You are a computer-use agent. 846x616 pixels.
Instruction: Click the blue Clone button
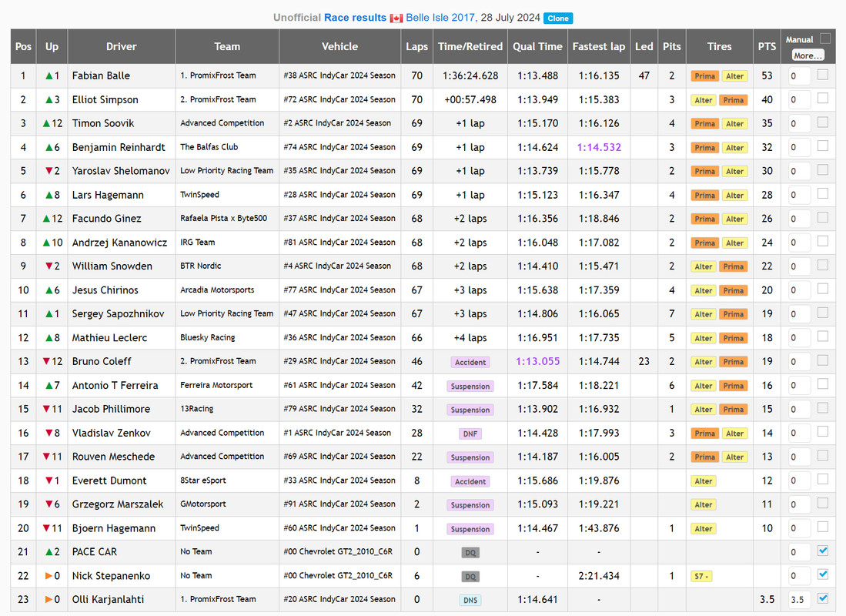(558, 18)
